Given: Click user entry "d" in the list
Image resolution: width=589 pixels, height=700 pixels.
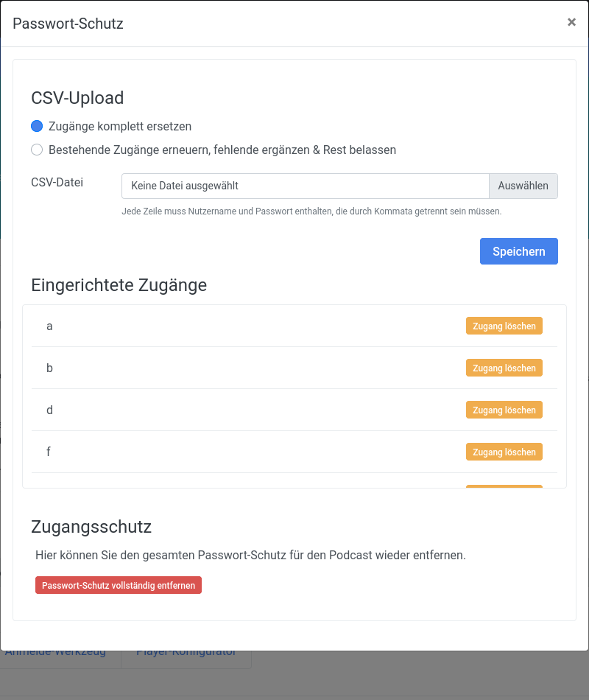Looking at the screenshot, I should coord(49,410).
